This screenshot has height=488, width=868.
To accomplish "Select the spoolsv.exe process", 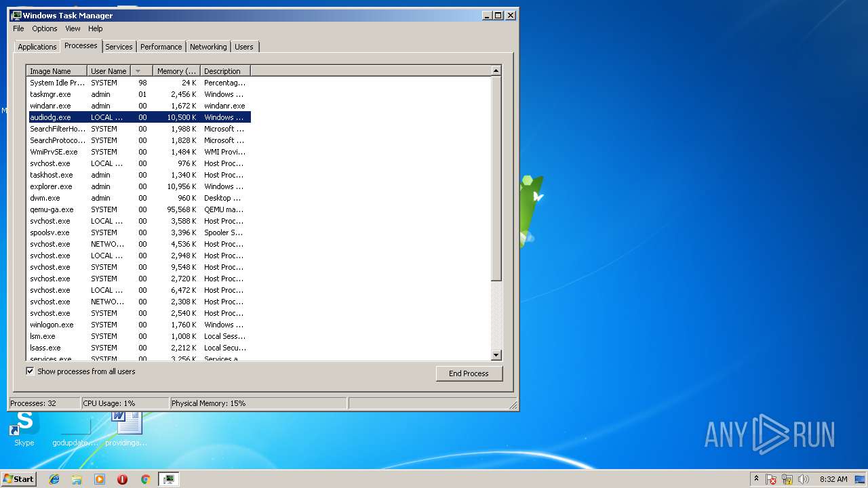I will point(138,232).
